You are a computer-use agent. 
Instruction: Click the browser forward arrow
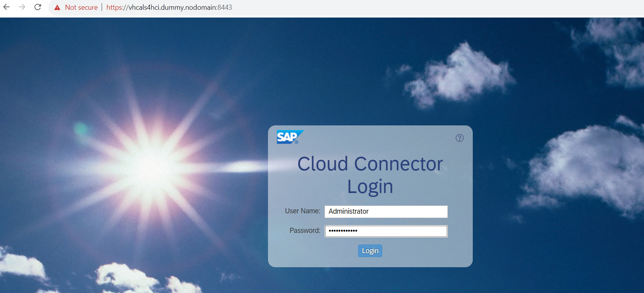(22, 7)
